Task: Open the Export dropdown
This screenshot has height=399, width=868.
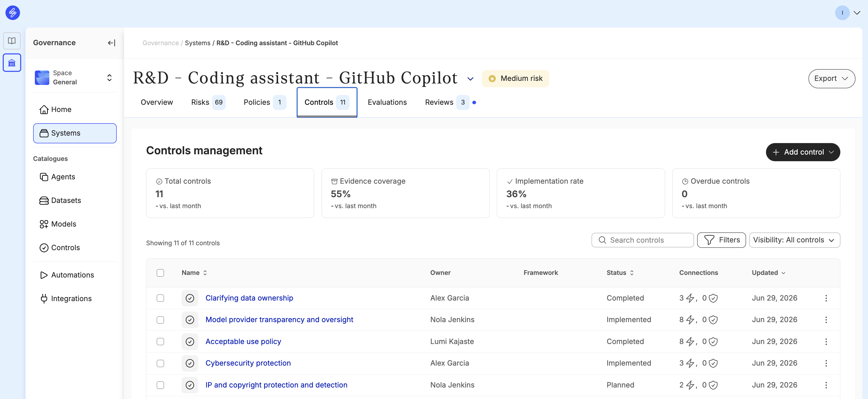Action: coord(831,79)
